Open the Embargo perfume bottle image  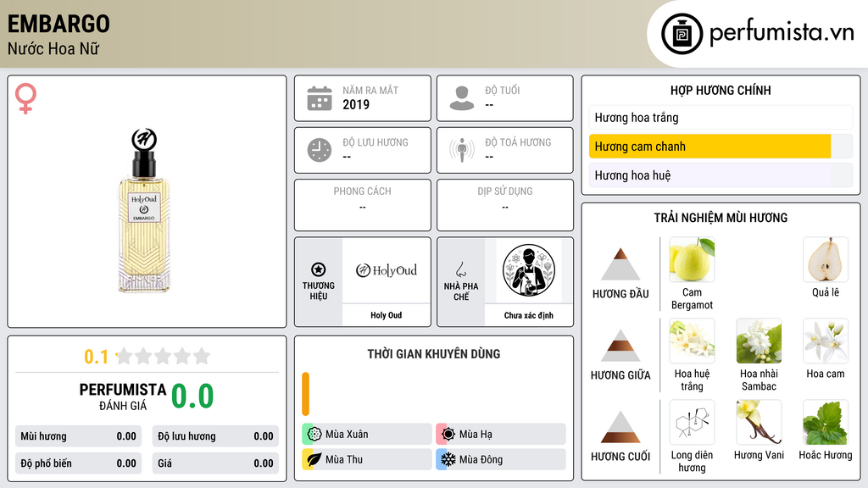(x=144, y=210)
